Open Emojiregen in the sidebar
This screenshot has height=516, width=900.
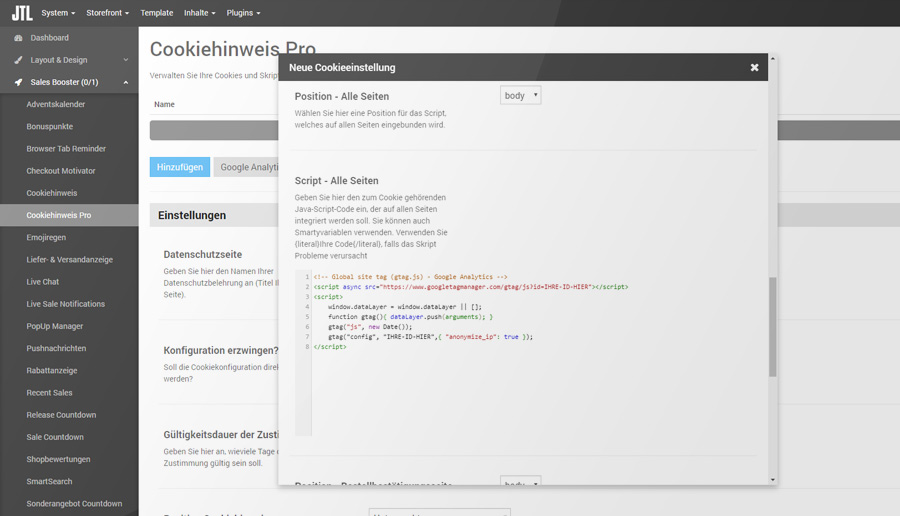[46, 238]
